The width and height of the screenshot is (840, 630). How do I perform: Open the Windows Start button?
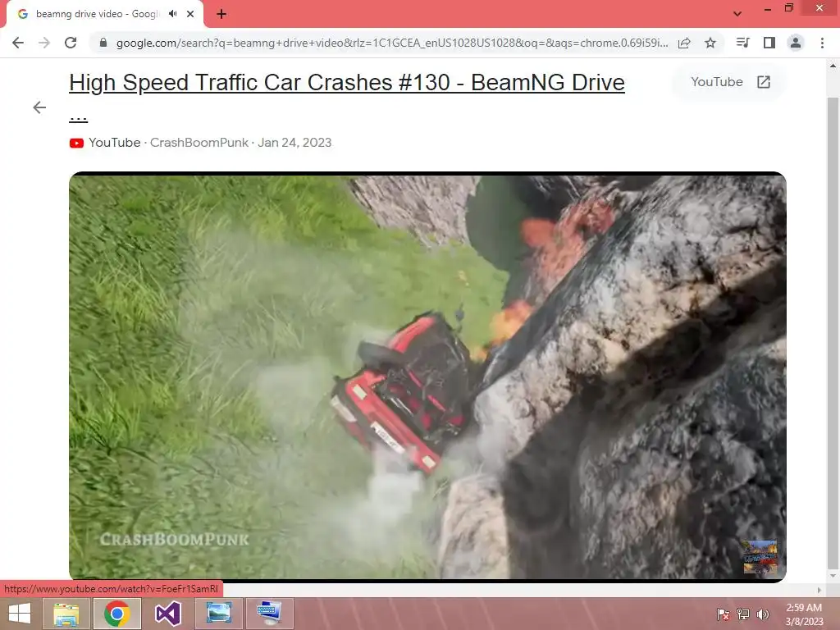click(x=20, y=614)
